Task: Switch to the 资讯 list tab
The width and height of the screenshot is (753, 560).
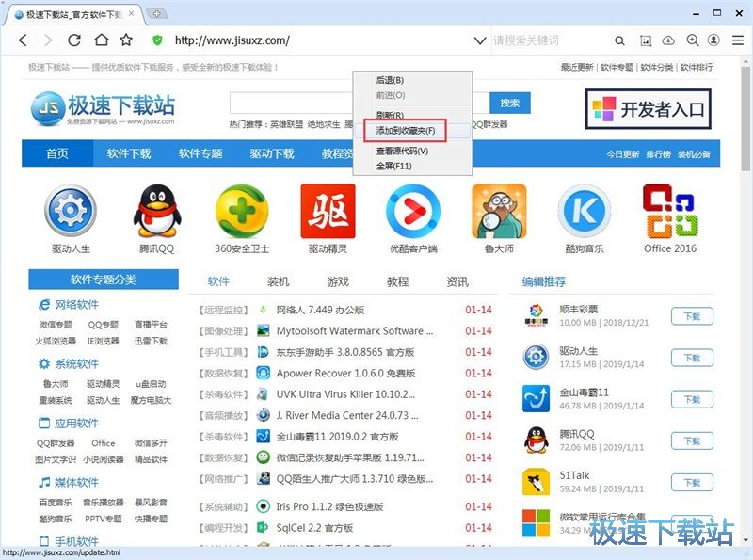Action: (457, 281)
